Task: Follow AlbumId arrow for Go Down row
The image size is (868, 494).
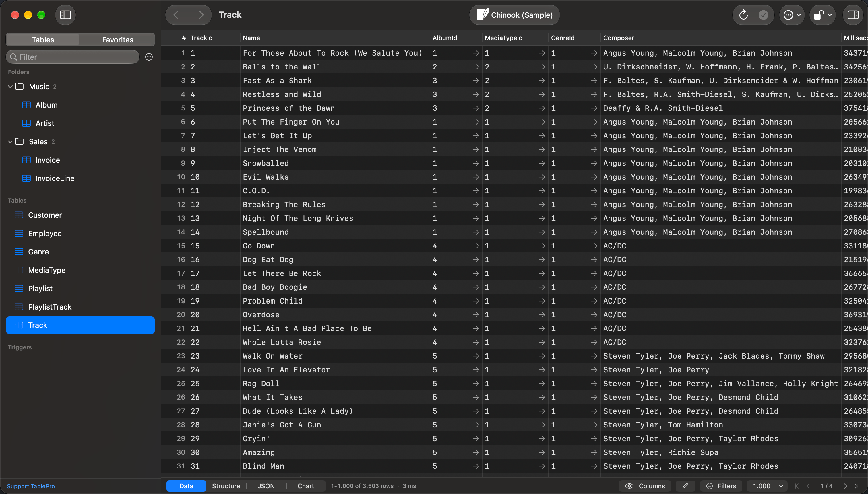Action: [x=476, y=246]
